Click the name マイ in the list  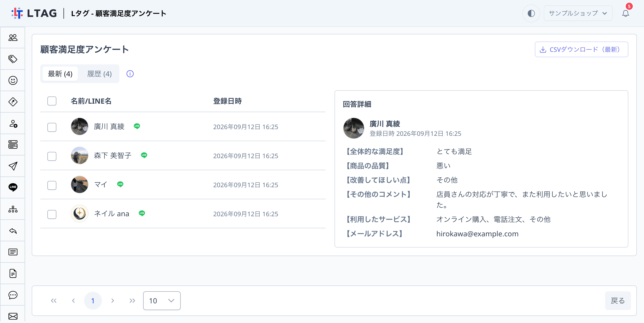(x=100, y=185)
